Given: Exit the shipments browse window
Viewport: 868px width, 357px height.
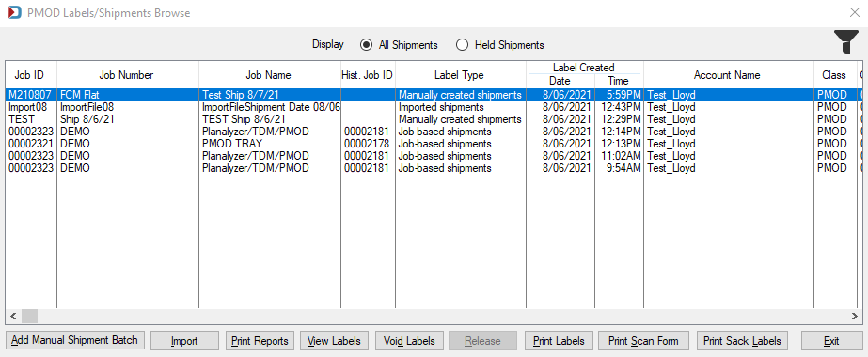Looking at the screenshot, I should [x=831, y=341].
